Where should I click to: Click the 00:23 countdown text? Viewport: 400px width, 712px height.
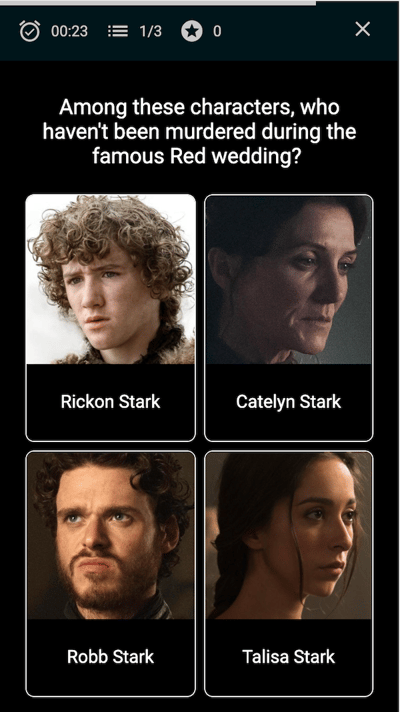[69, 31]
